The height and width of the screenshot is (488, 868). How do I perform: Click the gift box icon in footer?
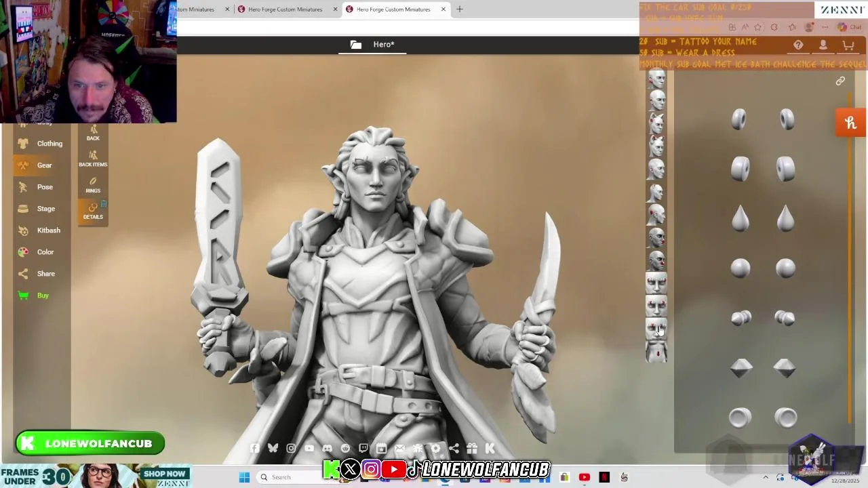[x=472, y=448]
